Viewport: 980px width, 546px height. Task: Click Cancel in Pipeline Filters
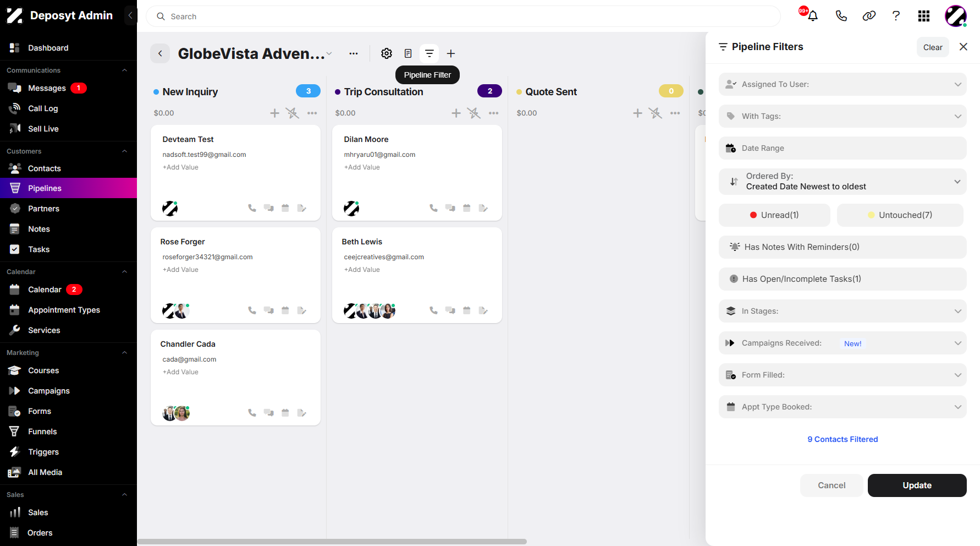(832, 485)
